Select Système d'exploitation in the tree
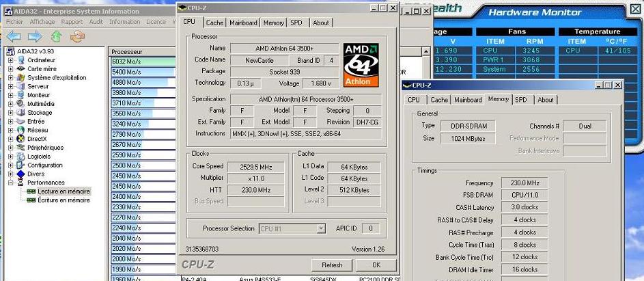644x281 pixels. point(57,78)
